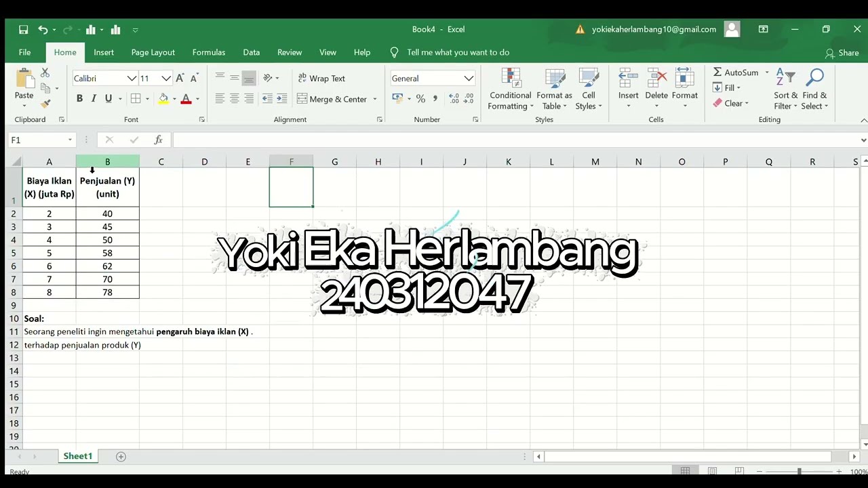This screenshot has width=868, height=488.
Task: Click the Share button
Action: pos(842,53)
